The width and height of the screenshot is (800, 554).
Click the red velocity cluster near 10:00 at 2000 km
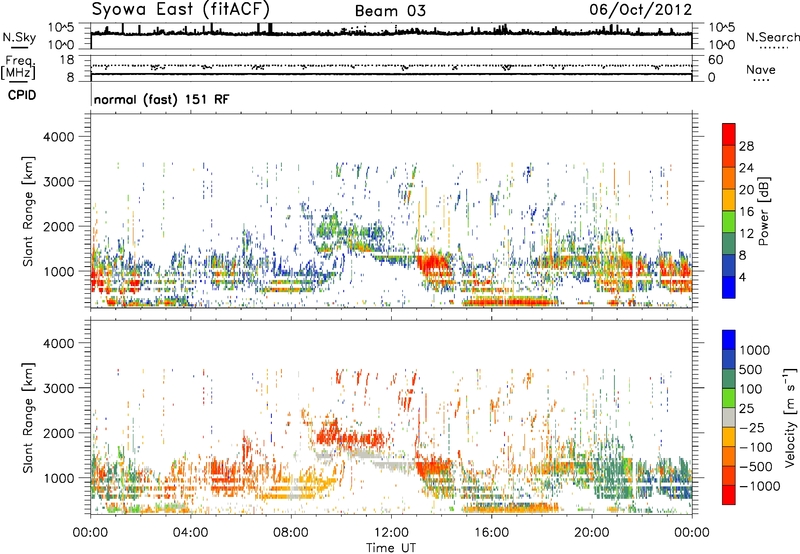point(352,438)
